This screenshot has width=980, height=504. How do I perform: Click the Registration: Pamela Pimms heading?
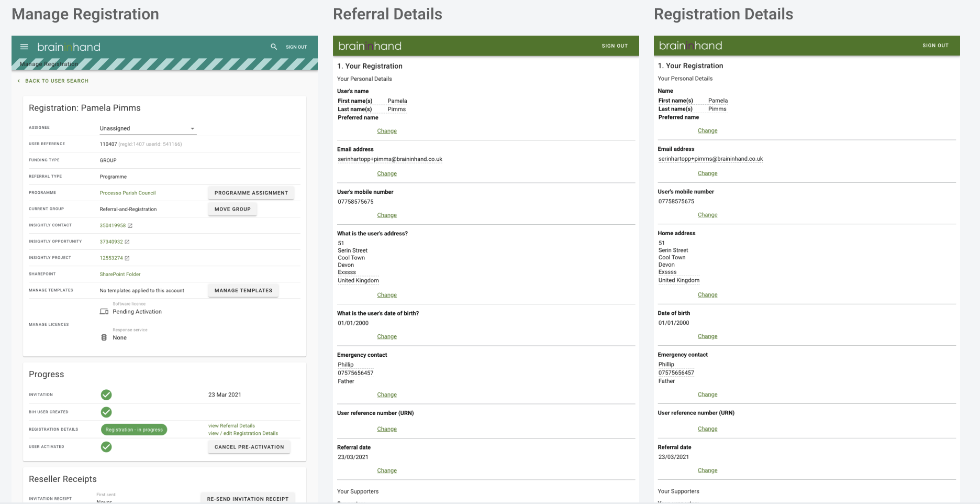tap(85, 108)
